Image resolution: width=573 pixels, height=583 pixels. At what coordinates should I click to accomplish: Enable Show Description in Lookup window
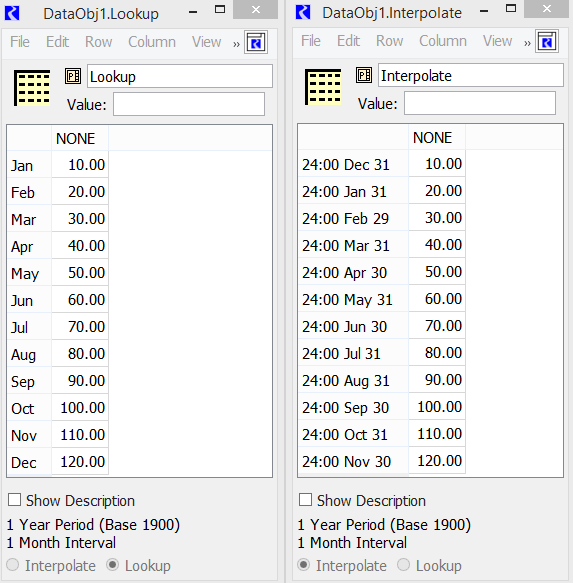click(x=15, y=500)
